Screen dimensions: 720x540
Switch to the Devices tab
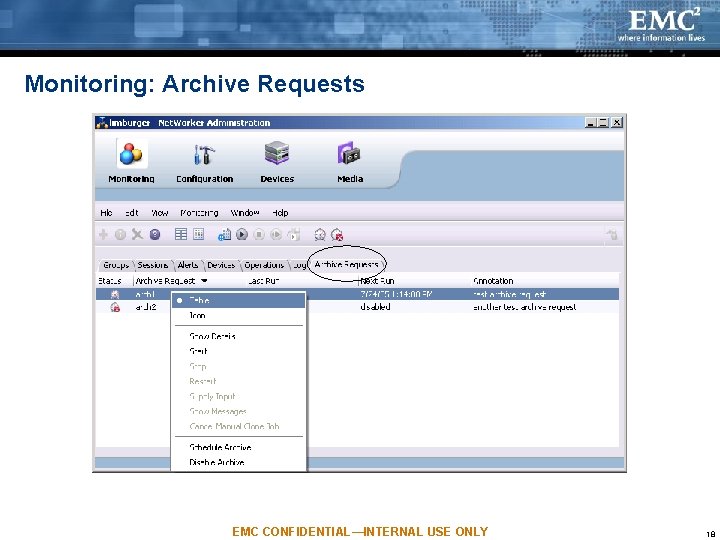click(221, 265)
